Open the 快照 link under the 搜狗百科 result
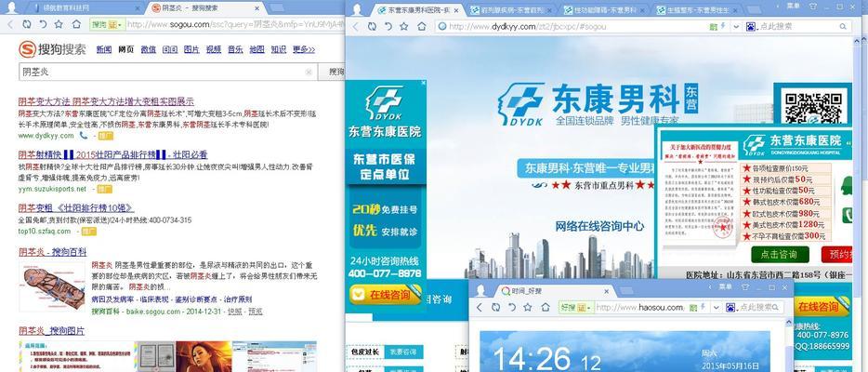 (x=235, y=312)
